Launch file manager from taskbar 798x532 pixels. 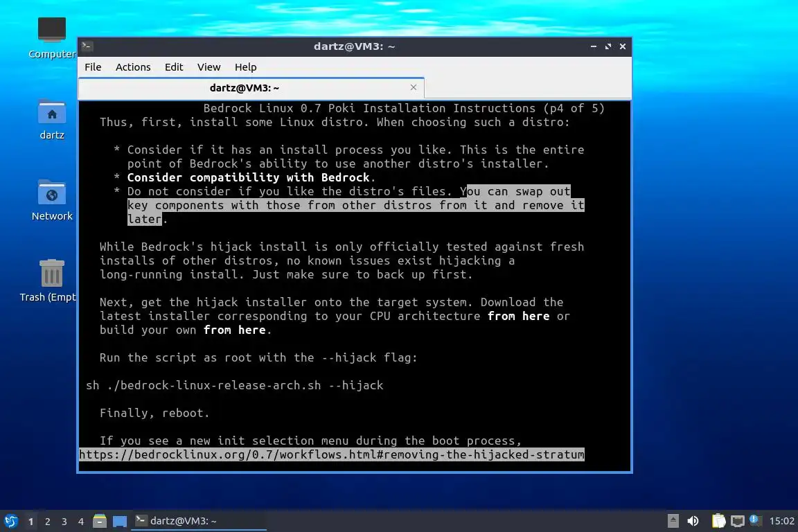(x=100, y=521)
